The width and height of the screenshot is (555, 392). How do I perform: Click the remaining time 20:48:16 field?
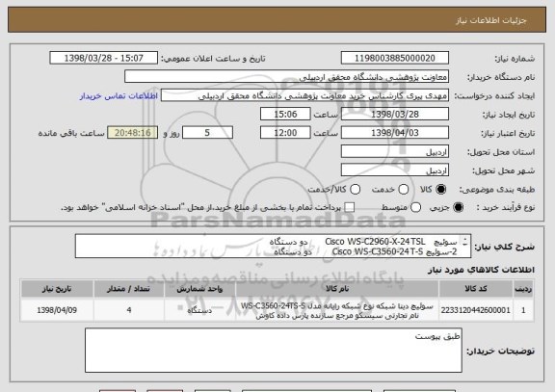click(x=133, y=133)
